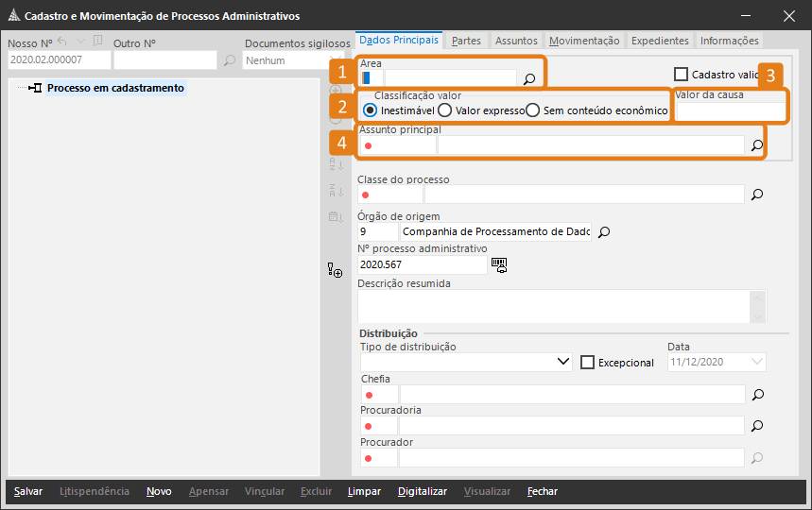Expand the Tipo de distribuição dropdown
The width and height of the screenshot is (812, 510).
tap(563, 363)
